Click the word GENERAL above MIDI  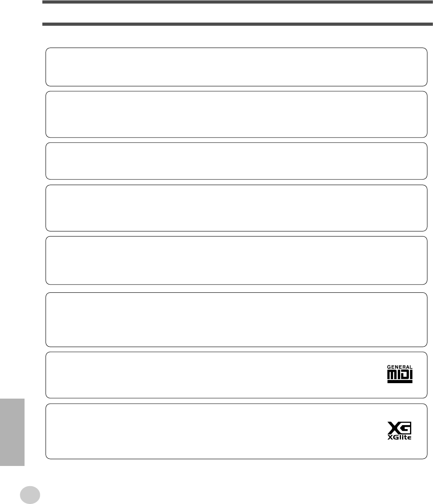click(x=400, y=367)
